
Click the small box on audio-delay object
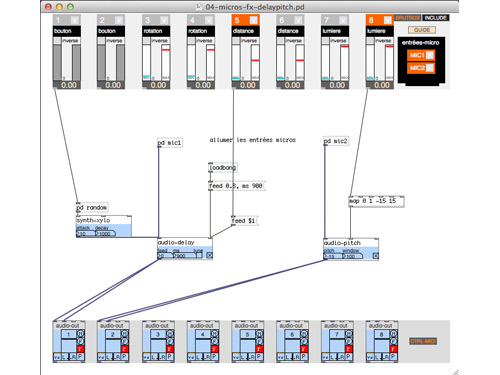click(209, 255)
